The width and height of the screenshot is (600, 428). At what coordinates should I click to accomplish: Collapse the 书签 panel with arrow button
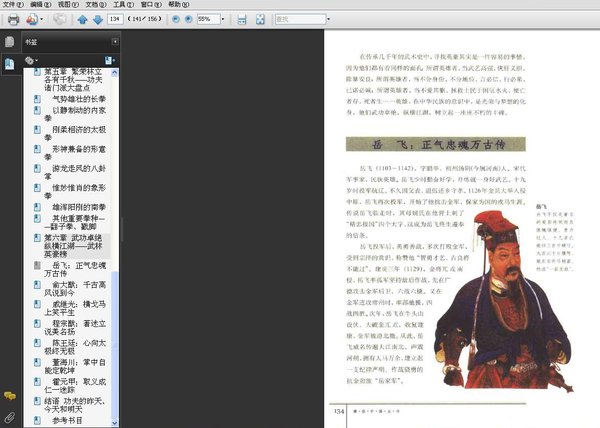115,41
